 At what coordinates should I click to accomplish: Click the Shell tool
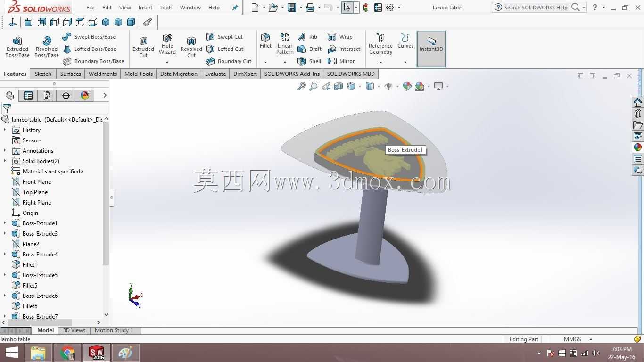pos(309,61)
